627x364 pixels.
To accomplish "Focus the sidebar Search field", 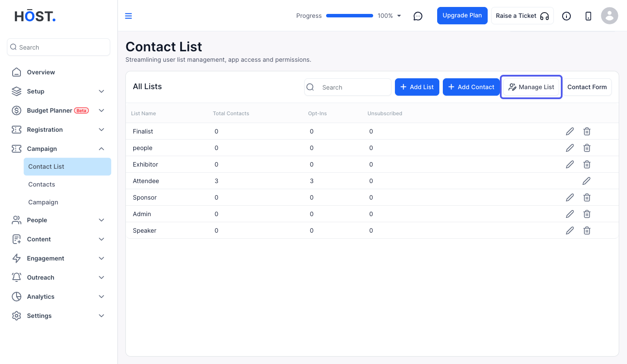I will 58,47.
